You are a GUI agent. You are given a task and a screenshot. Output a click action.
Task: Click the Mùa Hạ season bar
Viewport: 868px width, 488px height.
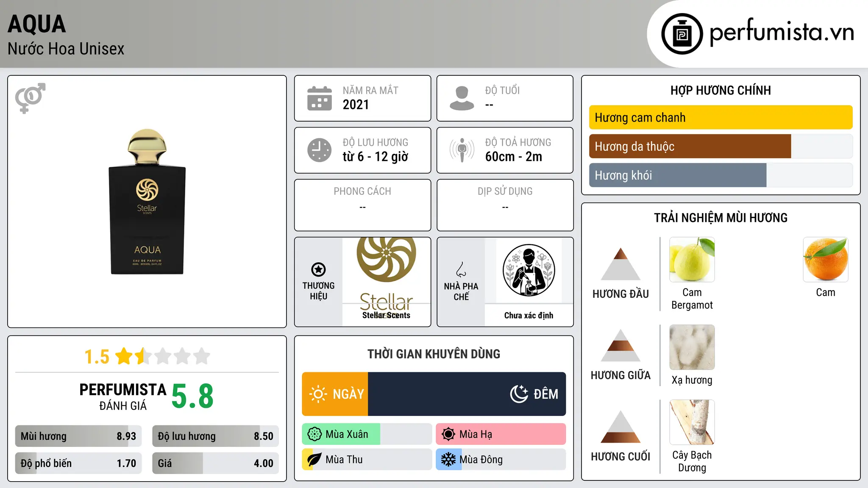click(501, 434)
